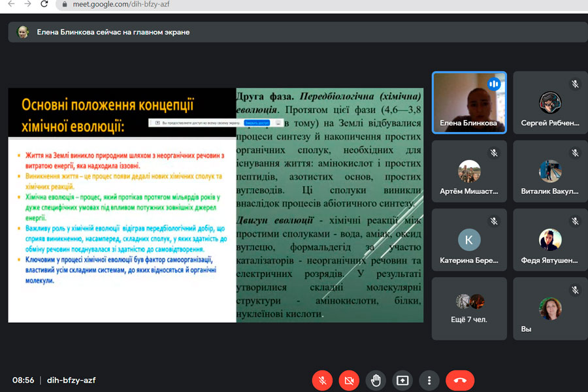Viewport: 588px width, 392px height.
Task: Click Артём Мишаст... avatar picture
Action: pos(469,171)
